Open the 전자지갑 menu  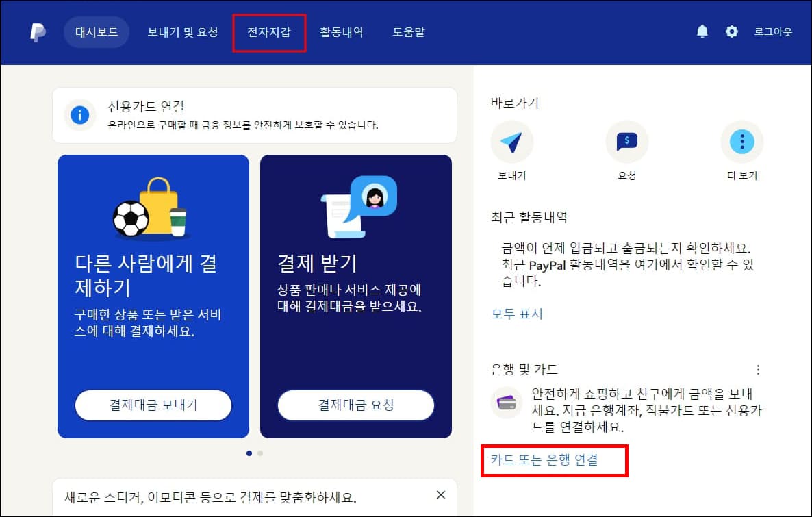pyautogui.click(x=269, y=31)
